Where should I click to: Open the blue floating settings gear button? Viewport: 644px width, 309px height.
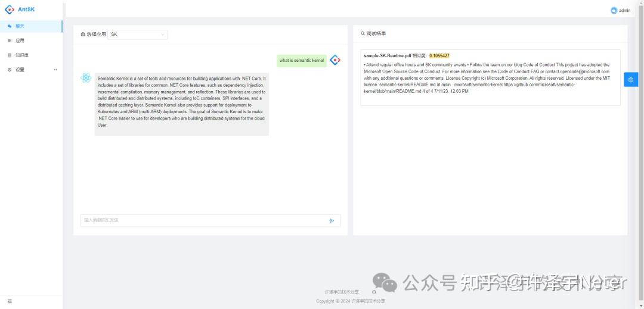[x=631, y=79]
